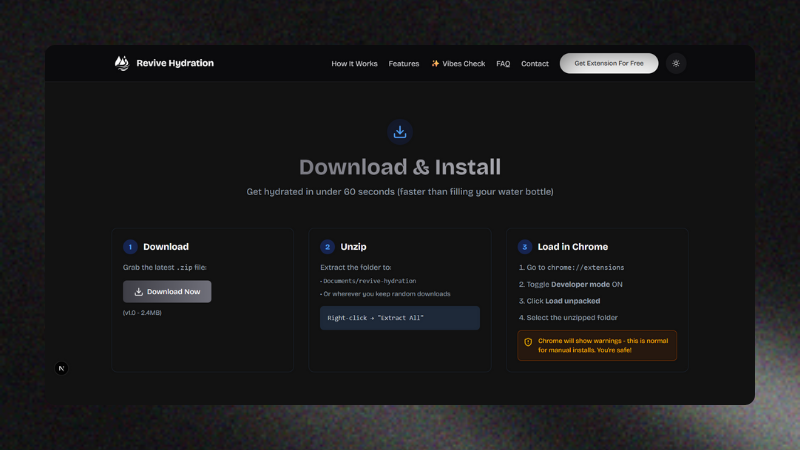
Task: Click 'Toggle Developer mode ON' instruction
Action: (570, 284)
